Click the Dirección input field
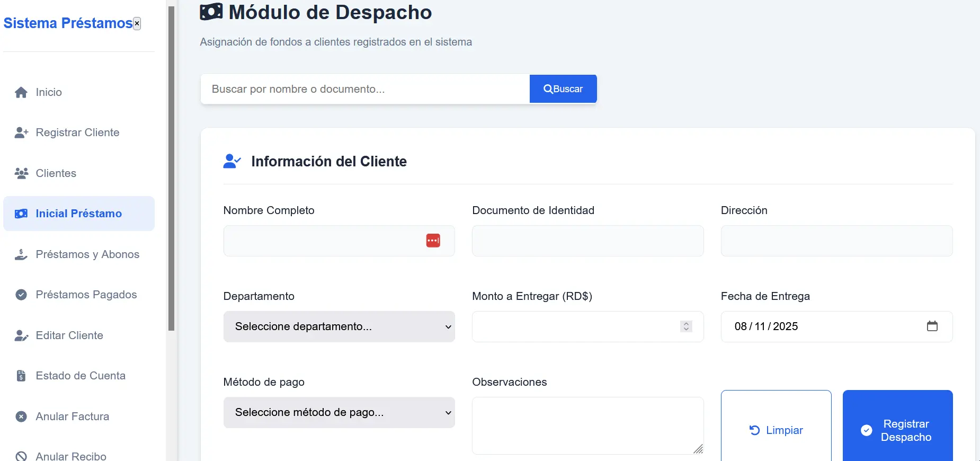980x461 pixels. tap(837, 241)
